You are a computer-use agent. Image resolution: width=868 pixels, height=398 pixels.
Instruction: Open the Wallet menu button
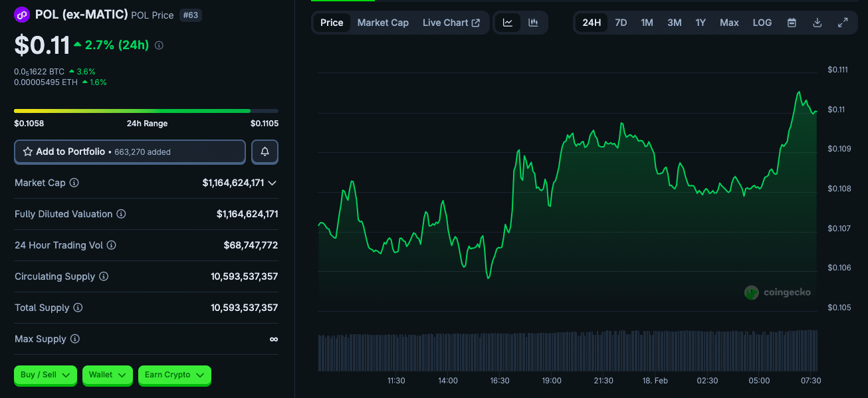click(x=107, y=375)
